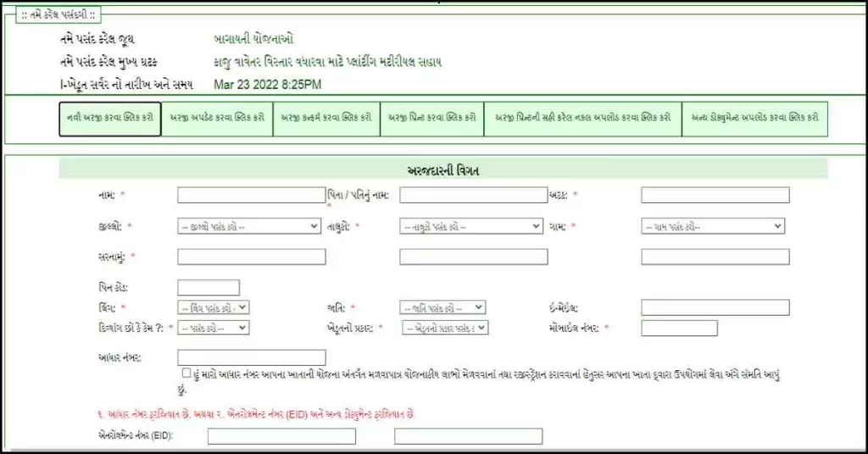Open the લિંગ (gender) dropdown

point(214,307)
